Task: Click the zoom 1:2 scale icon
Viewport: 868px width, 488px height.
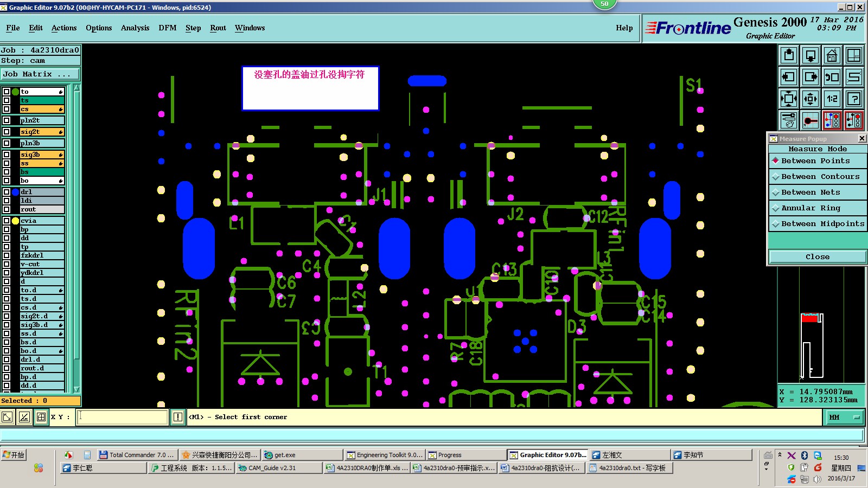Action: pyautogui.click(x=832, y=99)
